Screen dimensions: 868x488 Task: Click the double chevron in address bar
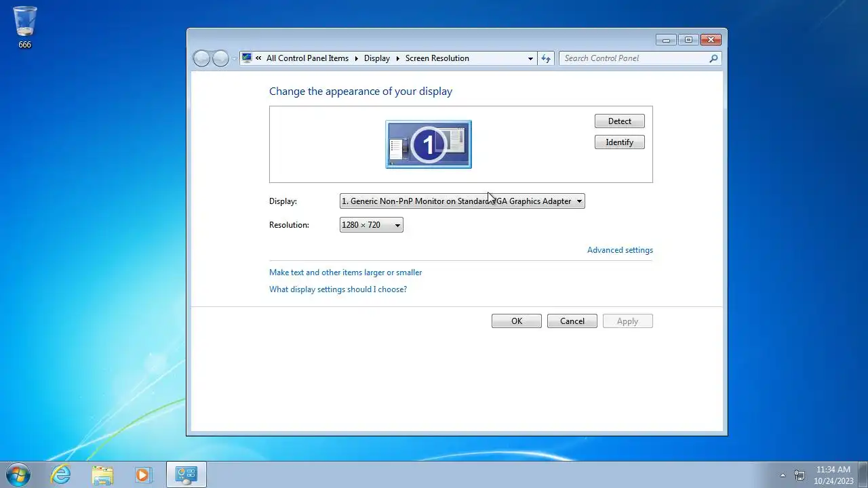(x=258, y=59)
